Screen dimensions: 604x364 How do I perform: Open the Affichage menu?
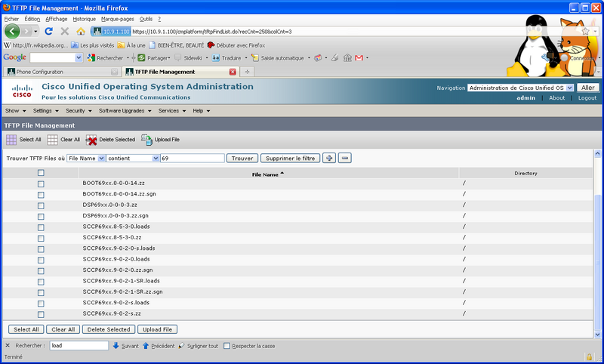56,19
